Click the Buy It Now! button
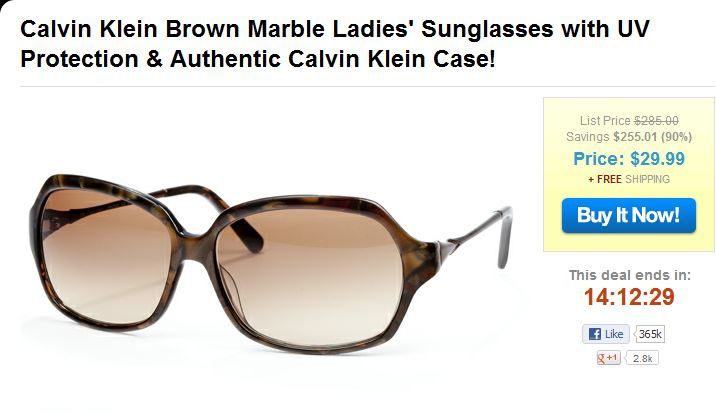 point(628,215)
